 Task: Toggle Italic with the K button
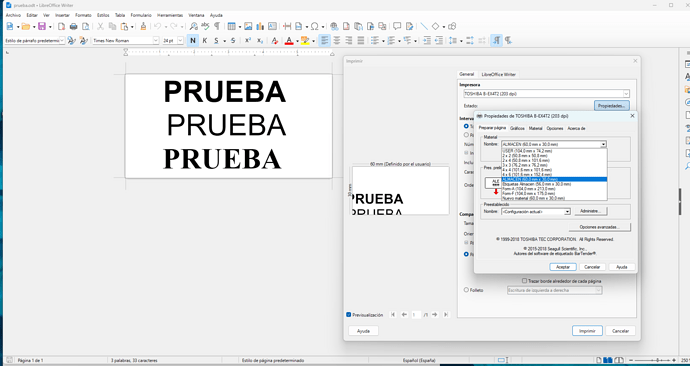(205, 40)
